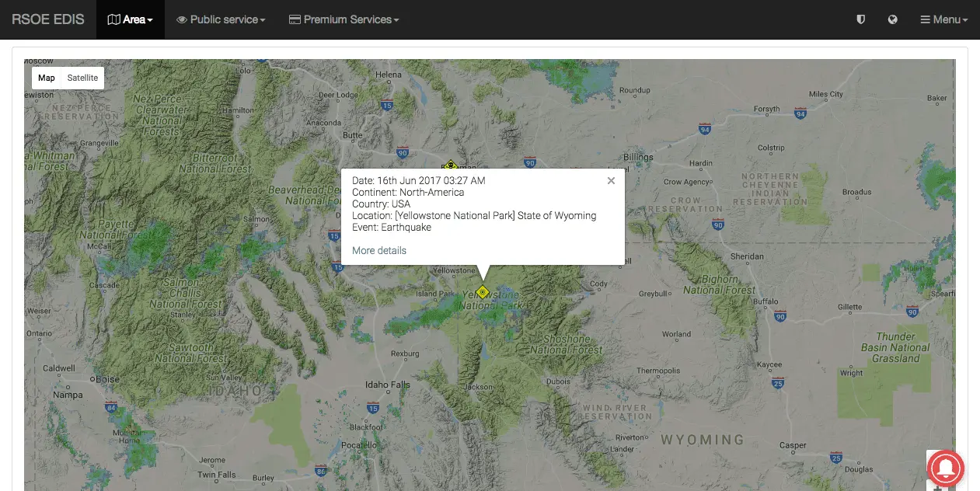Screen dimensions: 980x491
Task: Click the Bighorn National Forest label
Action: [720, 284]
